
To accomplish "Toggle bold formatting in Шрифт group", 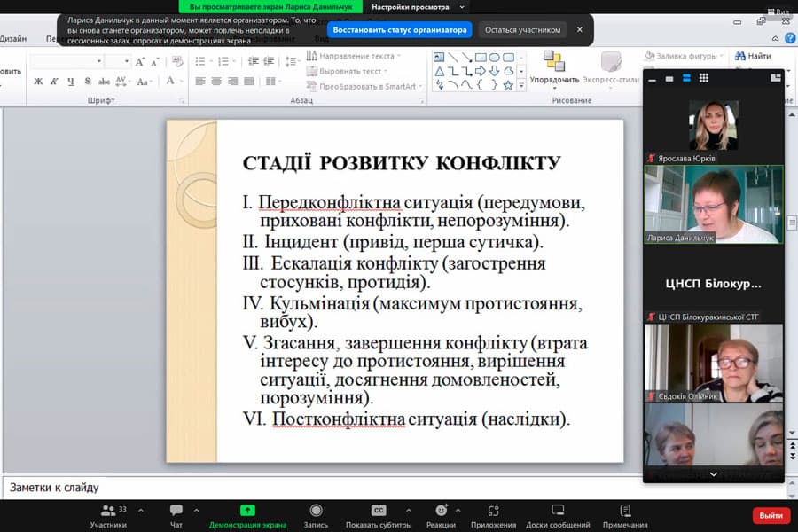I will pyautogui.click(x=38, y=82).
